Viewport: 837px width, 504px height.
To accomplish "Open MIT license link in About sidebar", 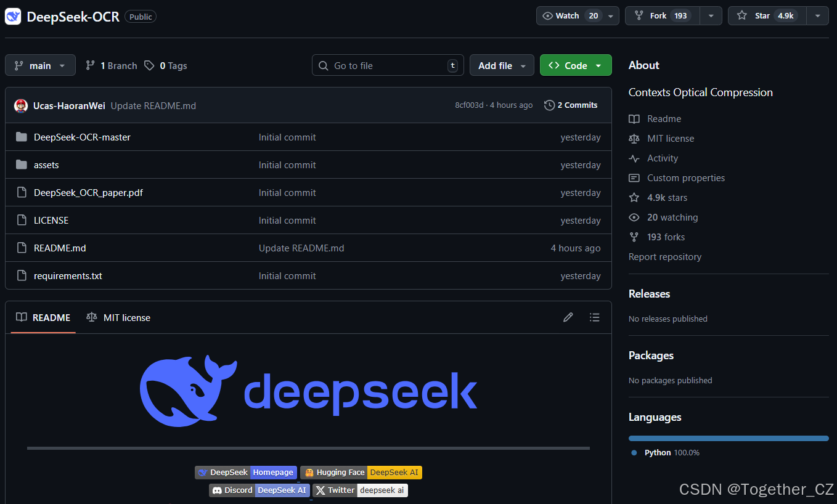I will pos(671,139).
